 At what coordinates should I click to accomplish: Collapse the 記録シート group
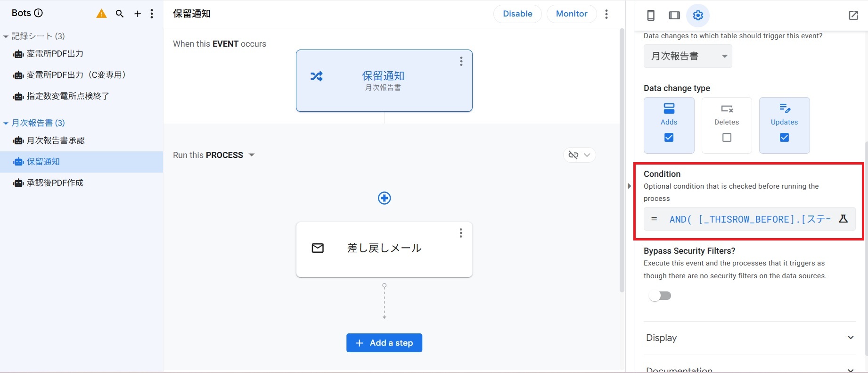(x=6, y=36)
